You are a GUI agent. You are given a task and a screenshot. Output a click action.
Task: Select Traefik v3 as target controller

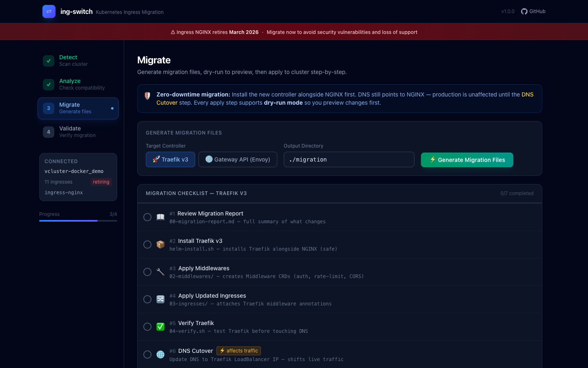[x=170, y=159]
